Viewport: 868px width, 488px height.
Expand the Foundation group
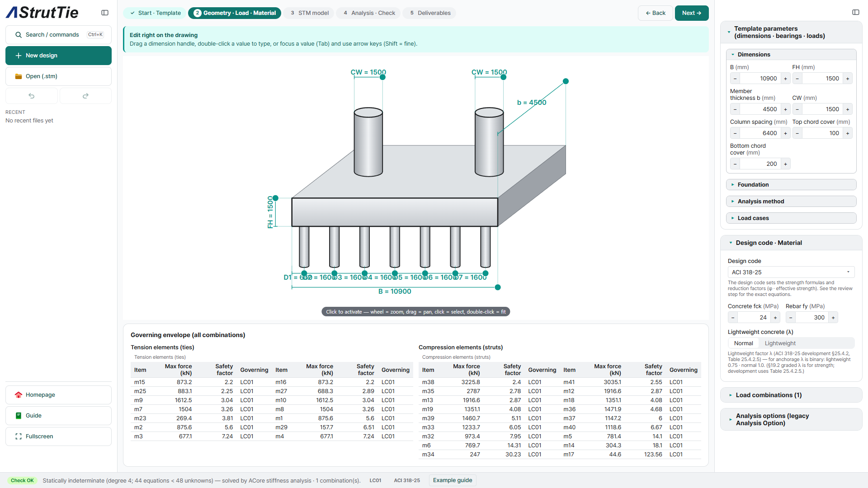(x=791, y=185)
